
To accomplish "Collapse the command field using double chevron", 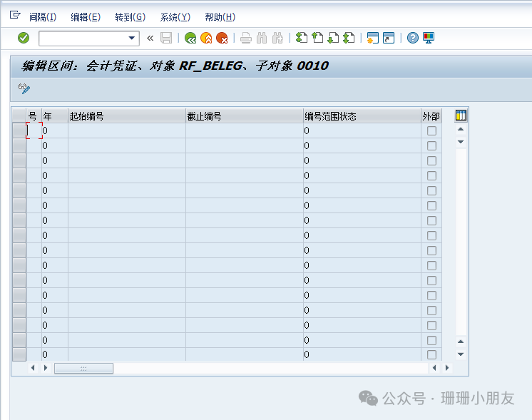I will [150, 38].
